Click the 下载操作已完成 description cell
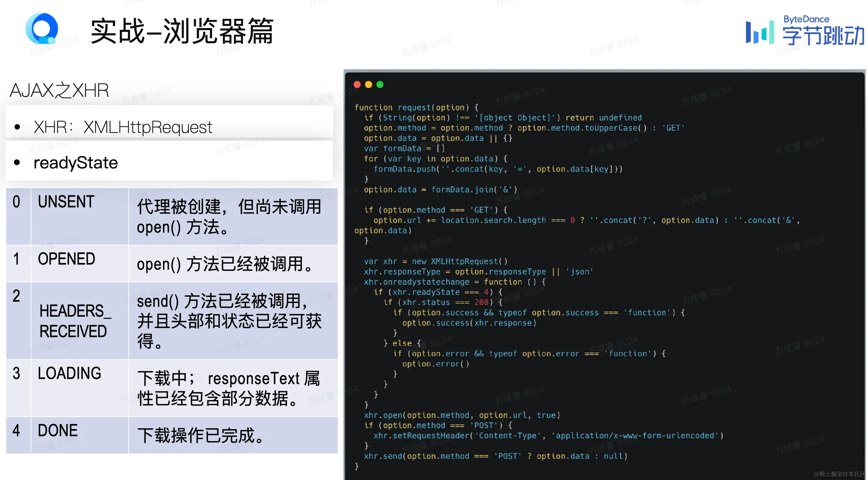The width and height of the screenshot is (868, 480). tap(201, 435)
